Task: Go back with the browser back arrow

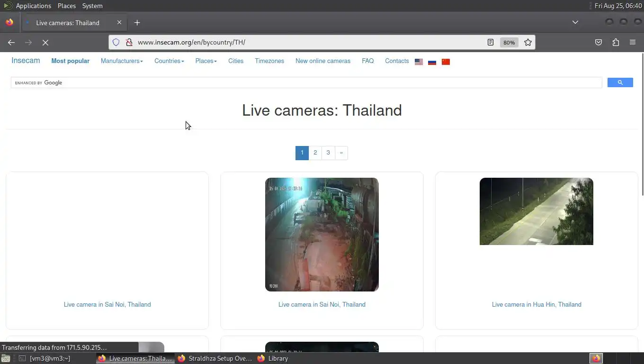Action: 11,42
